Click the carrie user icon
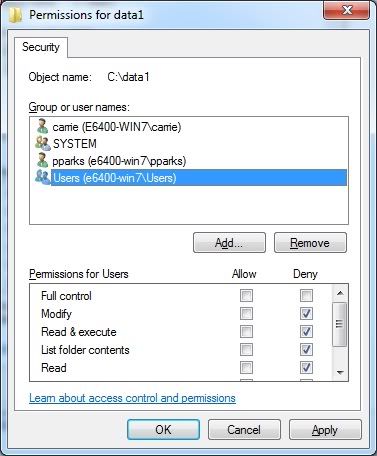 tap(42, 126)
